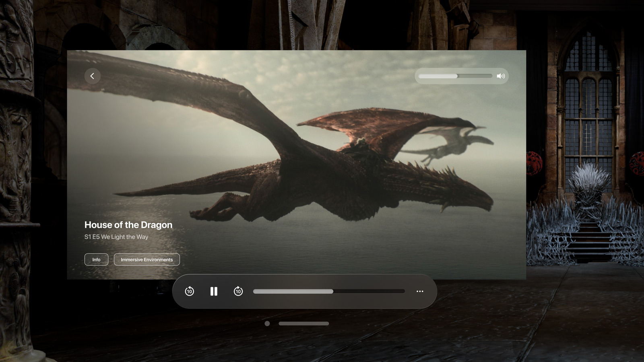Skip forward 10 seconds
644x362 pixels.
238,291
